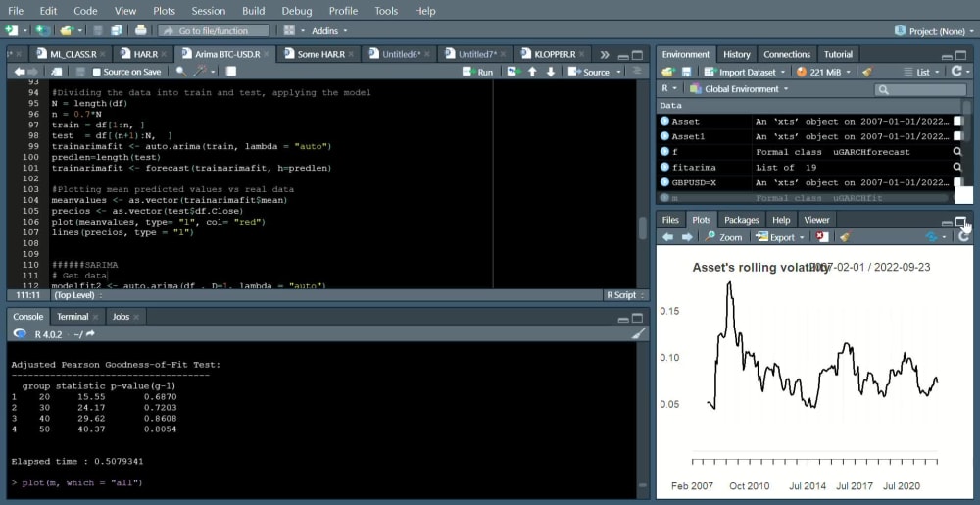Open the Session menu

coord(209,11)
